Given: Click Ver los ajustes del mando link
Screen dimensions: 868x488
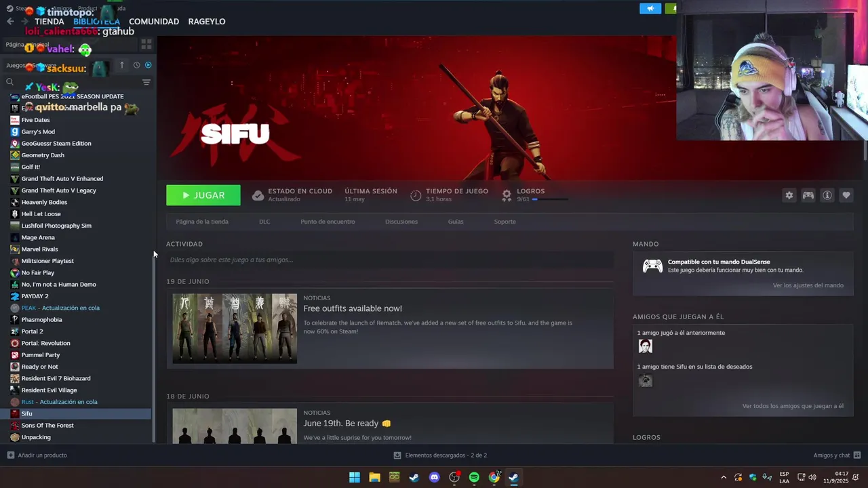Looking at the screenshot, I should [808, 285].
